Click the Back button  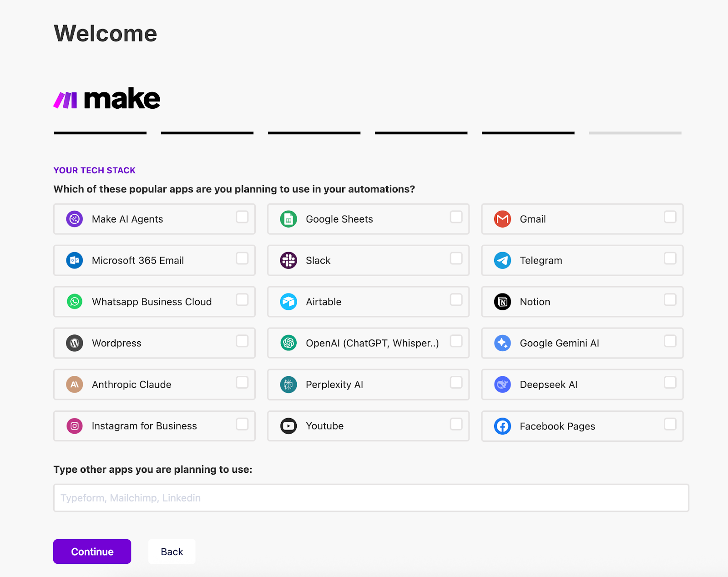pyautogui.click(x=172, y=551)
